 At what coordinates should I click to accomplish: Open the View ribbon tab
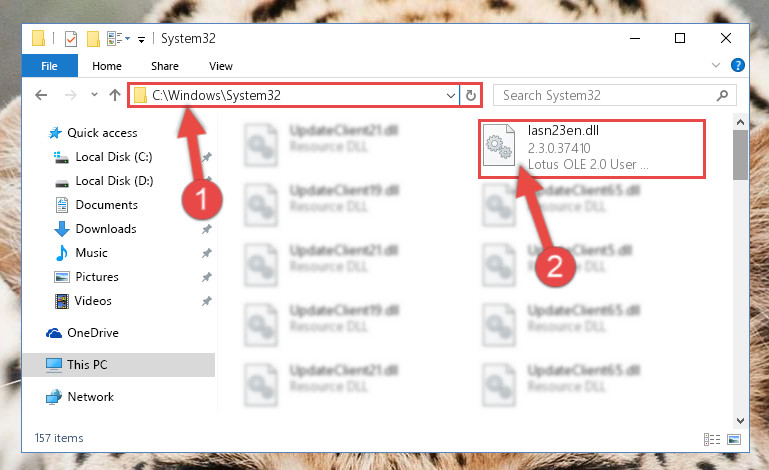tap(221, 66)
